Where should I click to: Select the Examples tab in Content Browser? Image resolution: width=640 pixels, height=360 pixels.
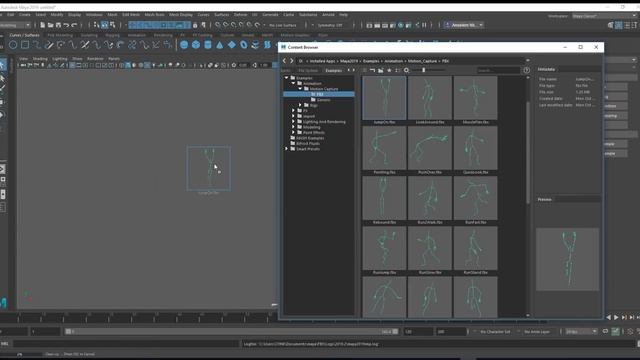coord(333,70)
